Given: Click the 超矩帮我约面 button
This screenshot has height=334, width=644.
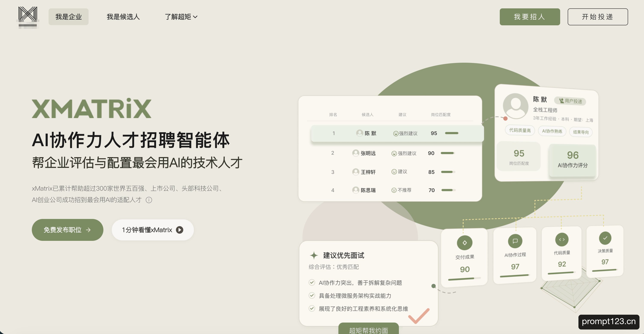Looking at the screenshot, I should click(x=368, y=328).
